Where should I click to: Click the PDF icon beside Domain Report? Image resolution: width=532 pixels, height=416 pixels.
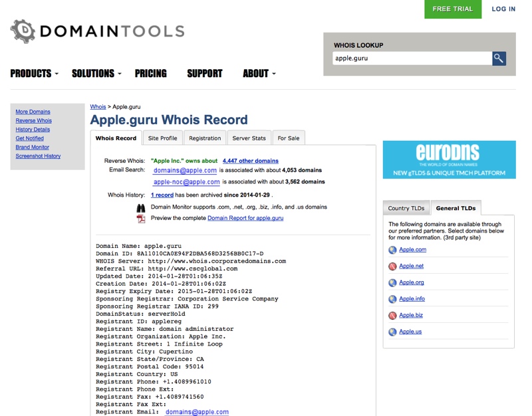(141, 219)
